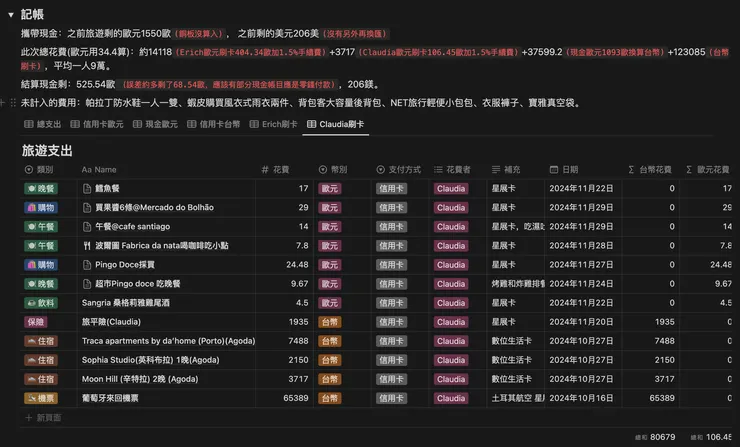This screenshot has height=447, width=740.
Task: Select the Claudia刷卡 tab
Action: (x=335, y=124)
